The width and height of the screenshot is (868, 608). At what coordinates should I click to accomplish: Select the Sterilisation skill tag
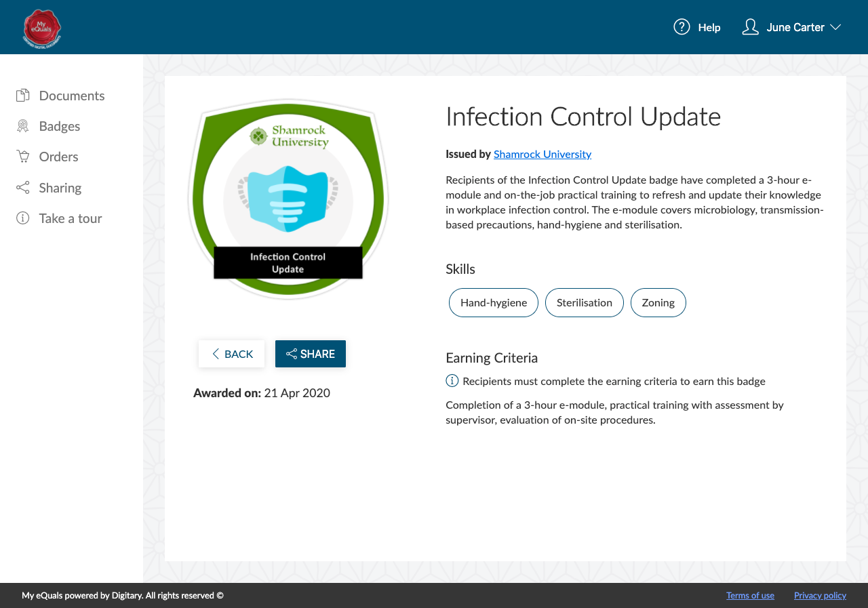click(585, 302)
